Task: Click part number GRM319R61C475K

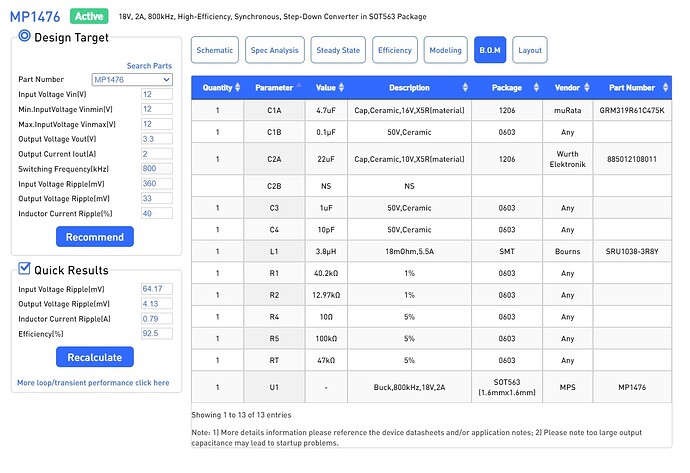Action: click(632, 110)
